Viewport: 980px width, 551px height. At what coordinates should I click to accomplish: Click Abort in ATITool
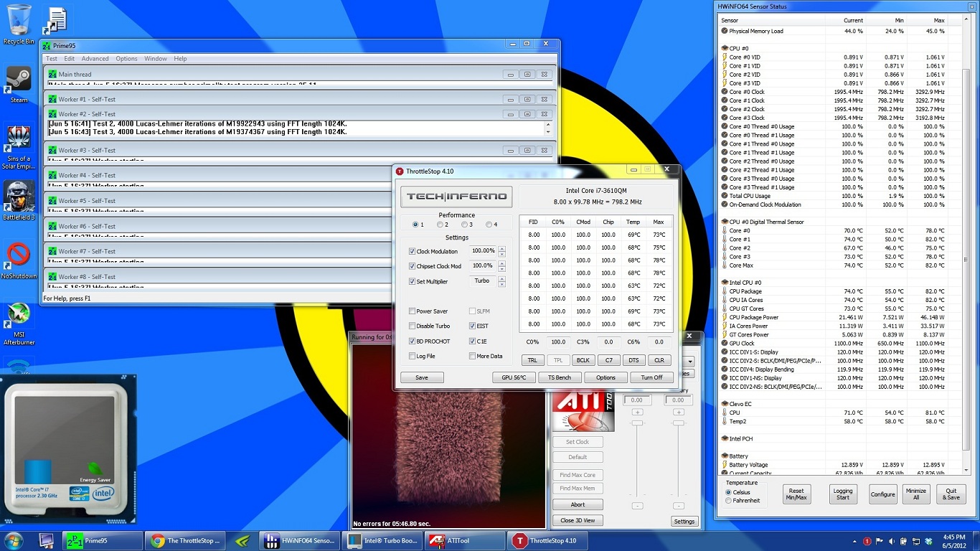point(578,504)
